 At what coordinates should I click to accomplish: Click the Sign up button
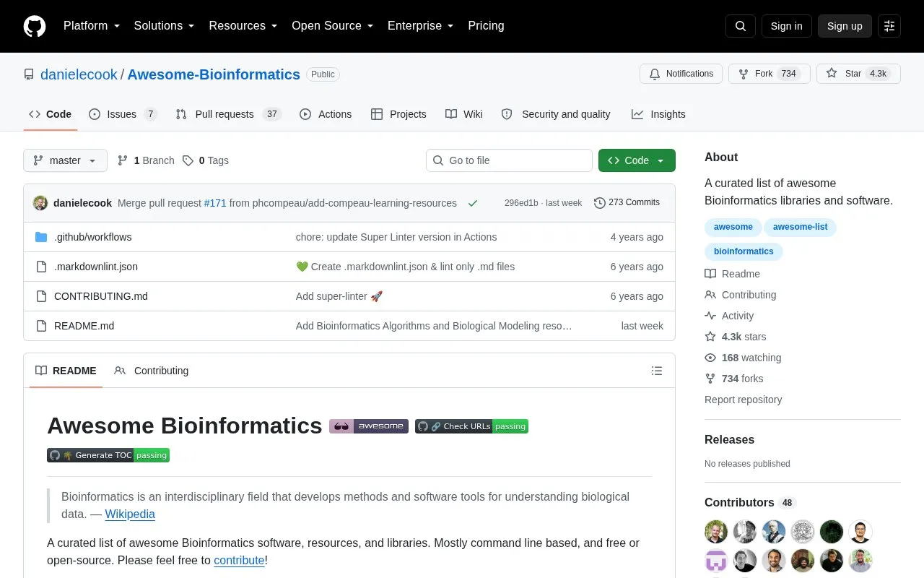click(845, 26)
